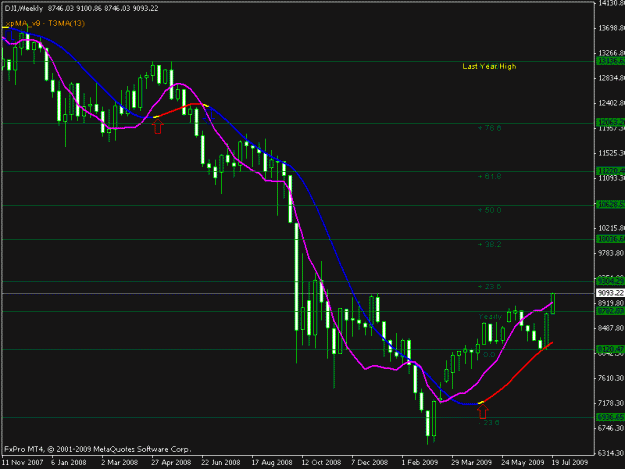The height and width of the screenshot is (469, 625).
Task: Click the 9783.80 price axis label
Action: coord(611,253)
